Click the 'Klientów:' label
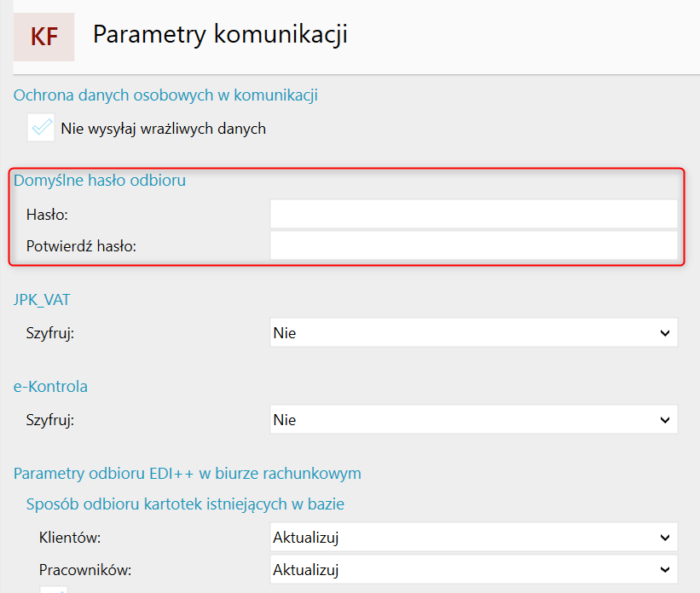 tap(70, 538)
